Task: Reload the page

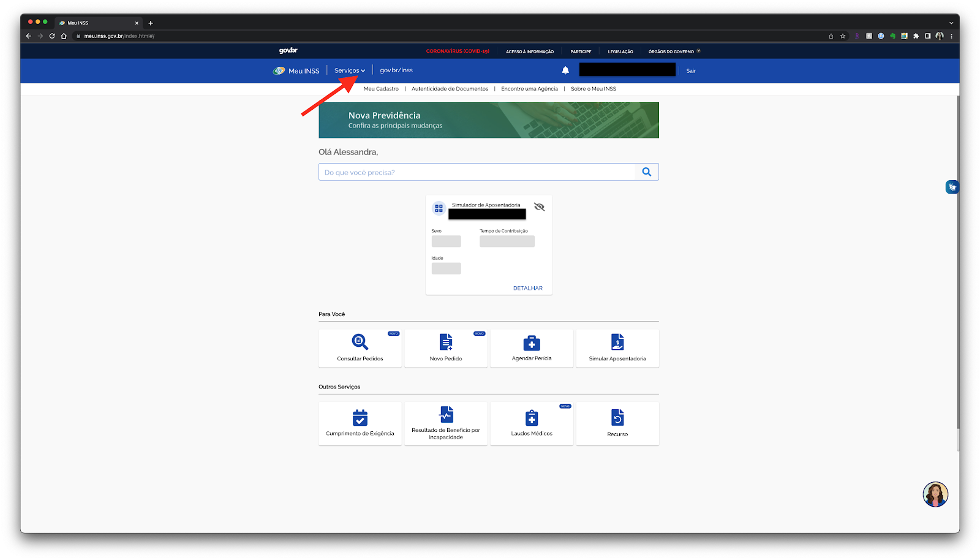Action: click(52, 36)
